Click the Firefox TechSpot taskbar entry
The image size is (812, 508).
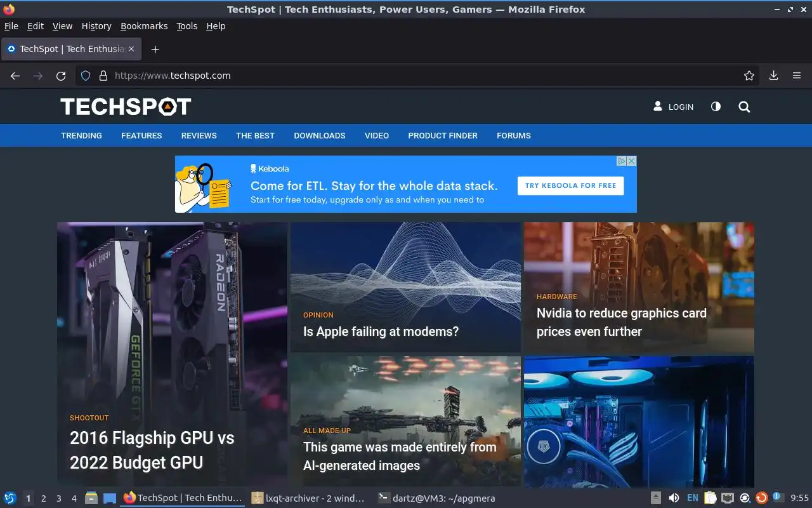pyautogui.click(x=183, y=498)
